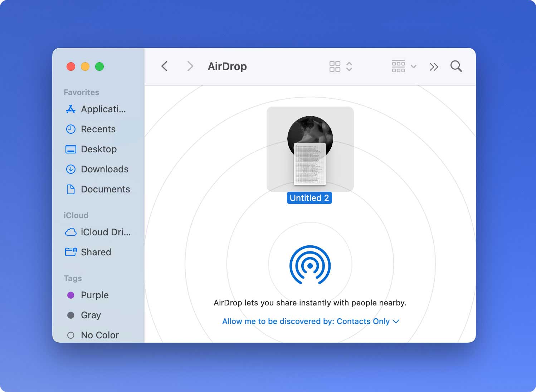Viewport: 536px width, 392px height.
Task: Open Applicati... in Favorites
Action: pos(103,109)
